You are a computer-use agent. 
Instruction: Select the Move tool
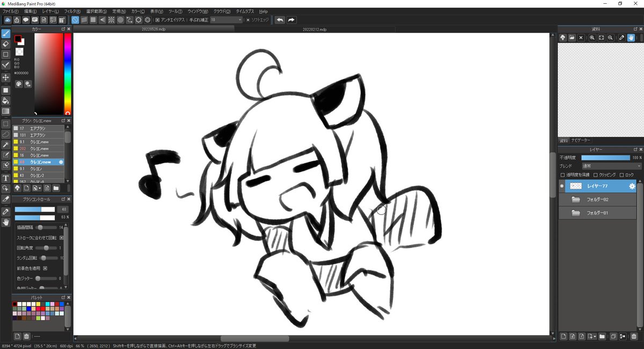pyautogui.click(x=6, y=77)
